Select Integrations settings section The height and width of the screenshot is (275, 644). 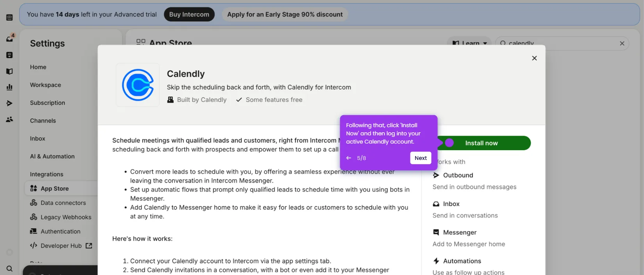pyautogui.click(x=46, y=174)
